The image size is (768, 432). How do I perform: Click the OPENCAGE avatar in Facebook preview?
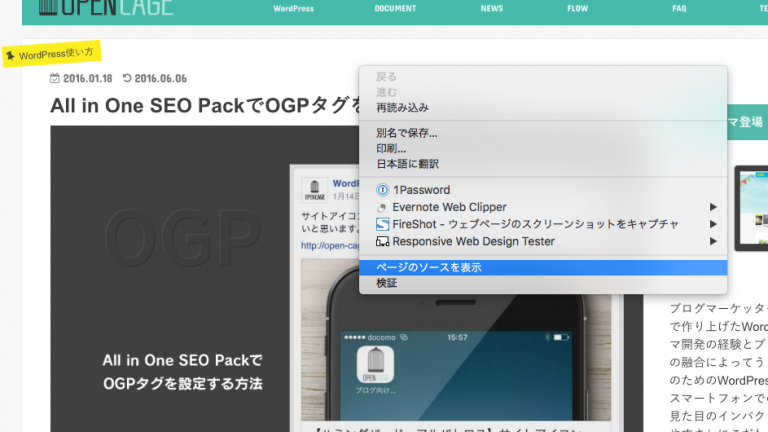point(314,190)
